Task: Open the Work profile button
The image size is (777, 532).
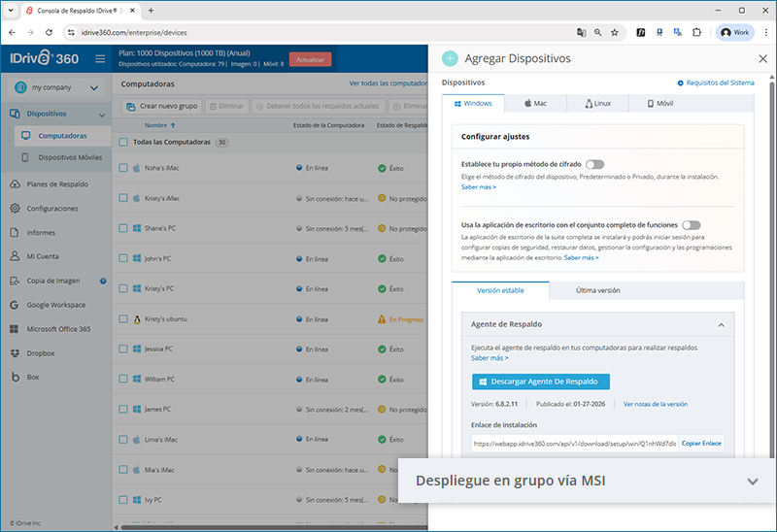Action: click(735, 33)
